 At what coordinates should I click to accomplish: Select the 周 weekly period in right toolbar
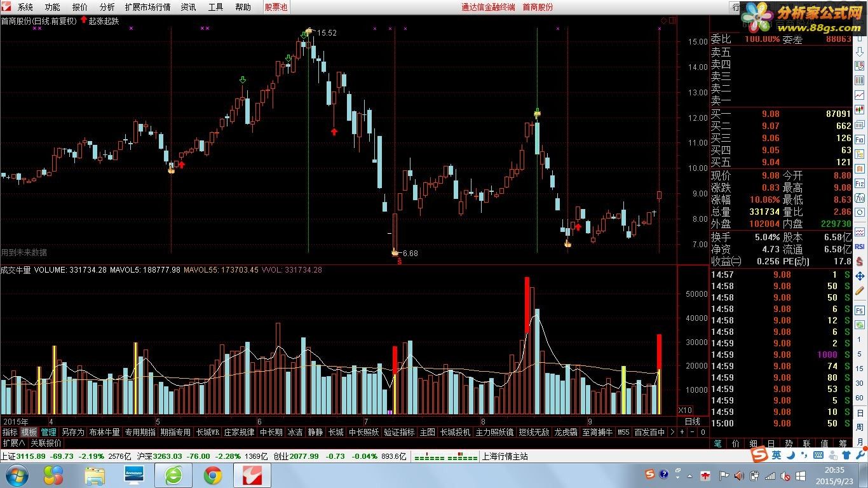coord(860,427)
